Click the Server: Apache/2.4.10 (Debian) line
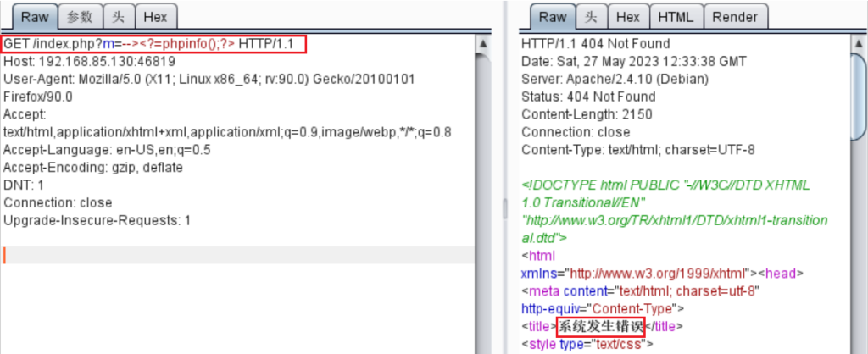This screenshot has height=354, width=868. click(x=615, y=79)
